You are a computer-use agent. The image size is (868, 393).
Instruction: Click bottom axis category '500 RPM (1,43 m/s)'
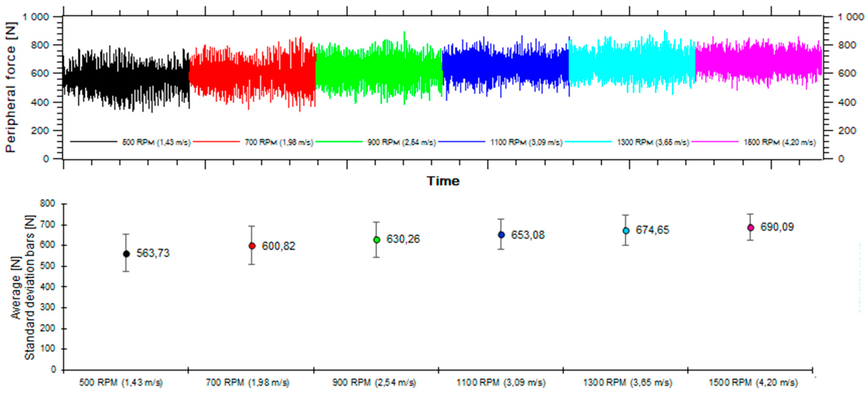point(121,383)
